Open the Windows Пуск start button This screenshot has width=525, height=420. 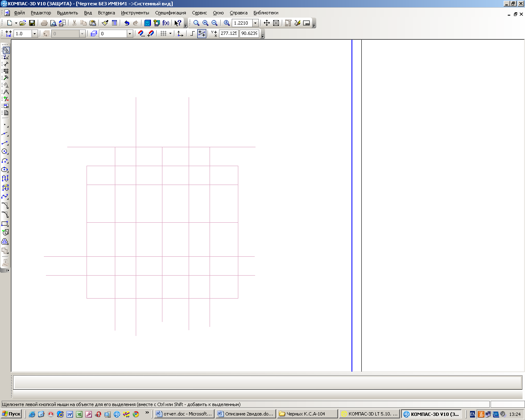[11, 414]
